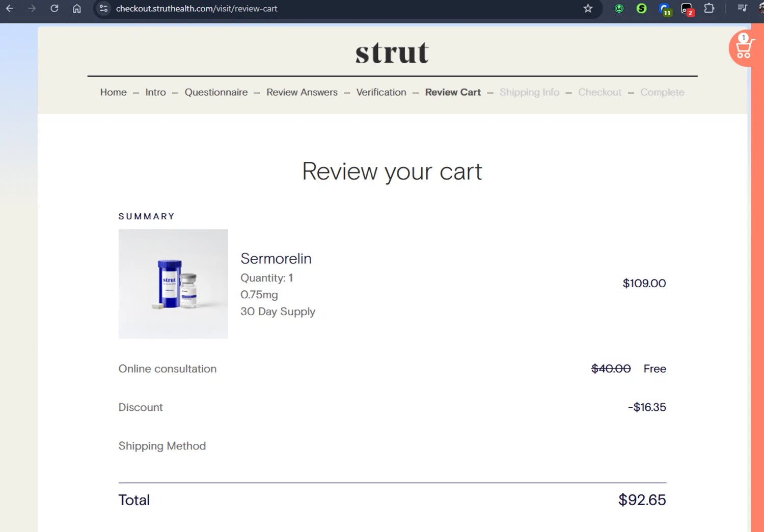This screenshot has height=532, width=764.
Task: Click the Total label
Action: [134, 500]
